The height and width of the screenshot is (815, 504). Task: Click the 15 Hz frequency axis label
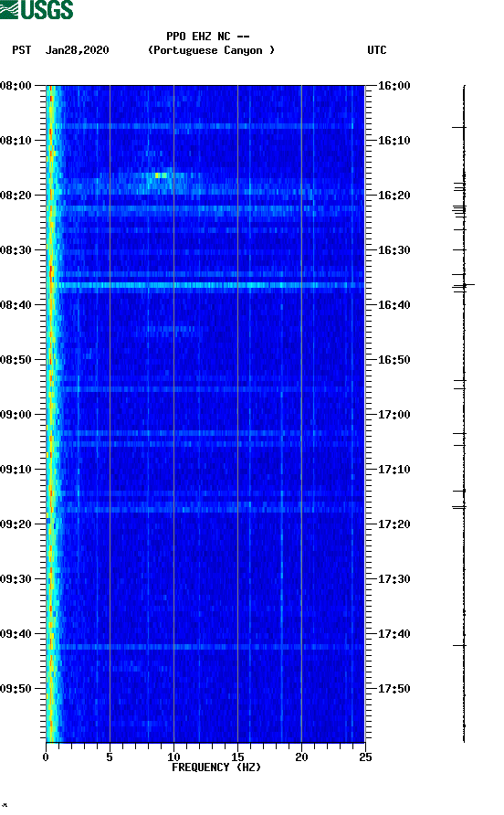(x=237, y=757)
